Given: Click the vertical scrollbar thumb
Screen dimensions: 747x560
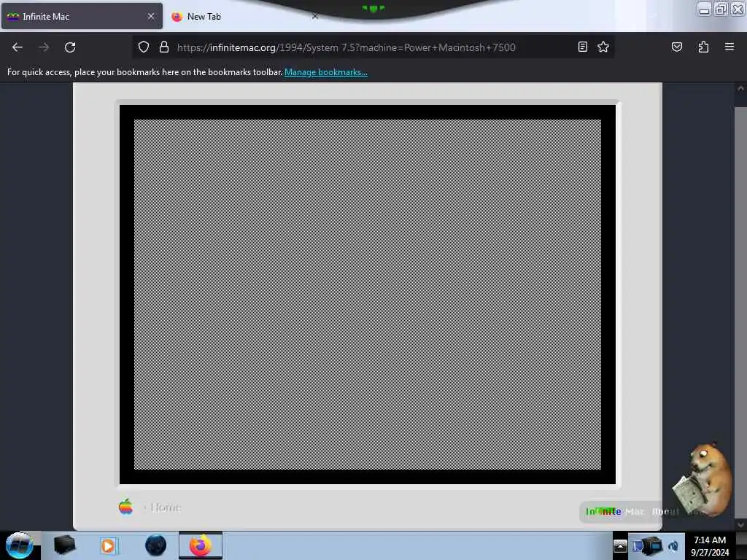Looking at the screenshot, I should coord(740,312).
